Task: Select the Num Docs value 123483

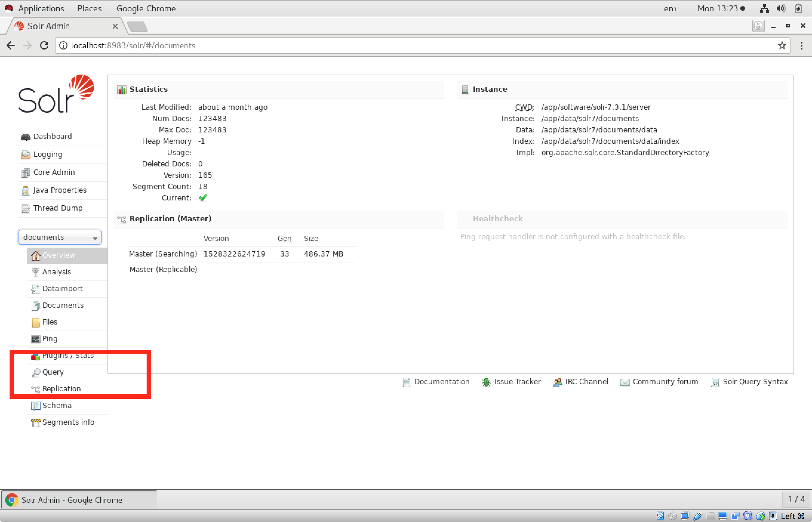Action: tap(212, 119)
